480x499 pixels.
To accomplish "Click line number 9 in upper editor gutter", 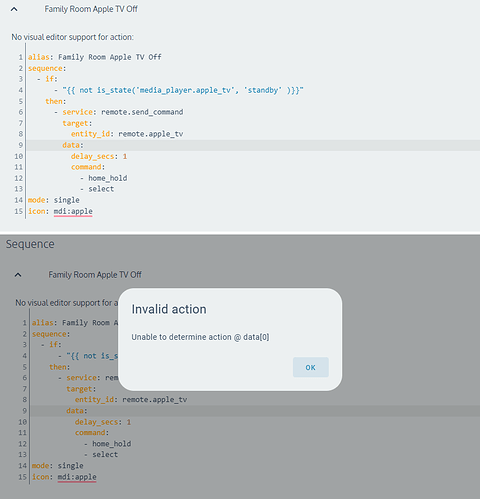I will coord(21,145).
